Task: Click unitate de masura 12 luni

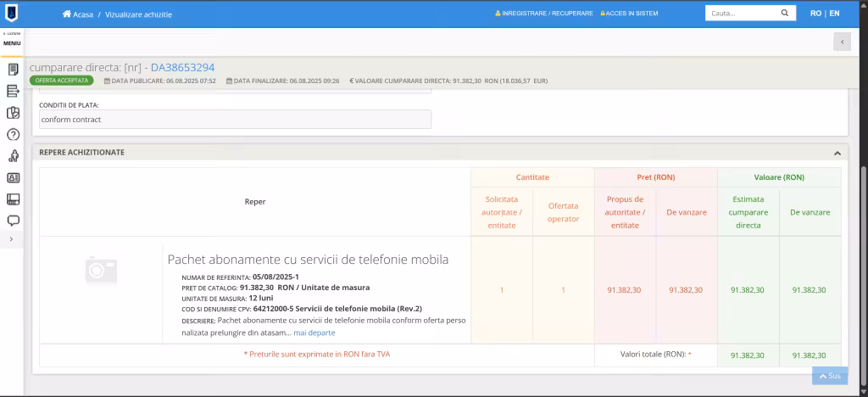Action: tap(261, 298)
